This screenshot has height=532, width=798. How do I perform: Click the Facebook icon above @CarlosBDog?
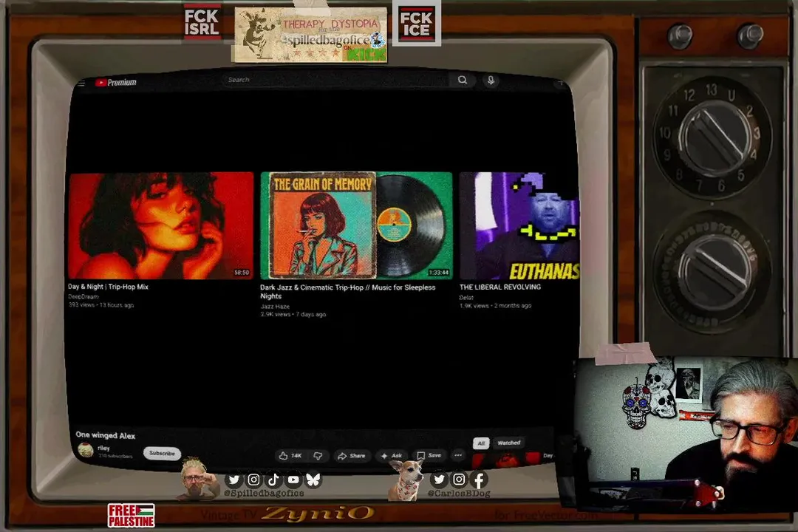click(x=479, y=479)
